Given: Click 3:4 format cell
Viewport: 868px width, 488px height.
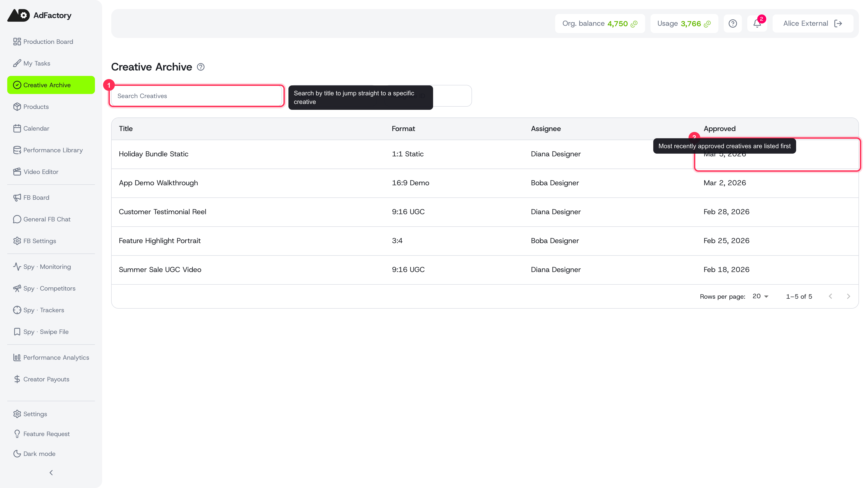Looking at the screenshot, I should click(x=397, y=241).
